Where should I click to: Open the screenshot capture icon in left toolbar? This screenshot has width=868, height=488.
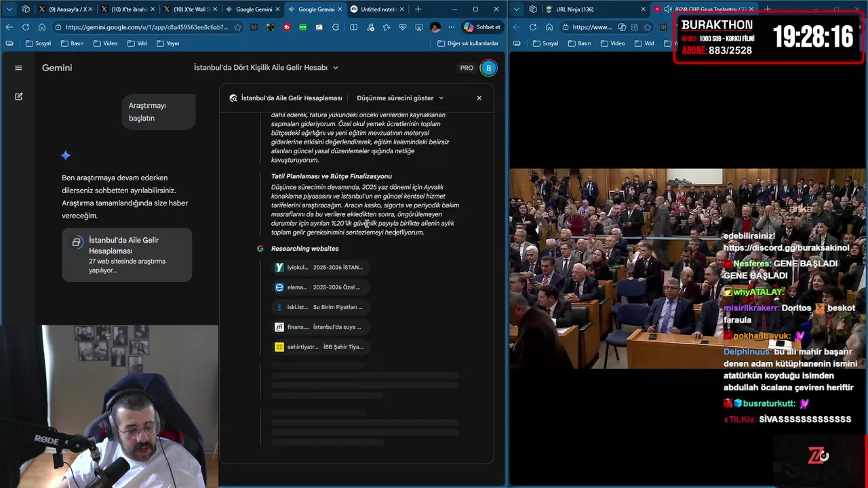coord(418,27)
